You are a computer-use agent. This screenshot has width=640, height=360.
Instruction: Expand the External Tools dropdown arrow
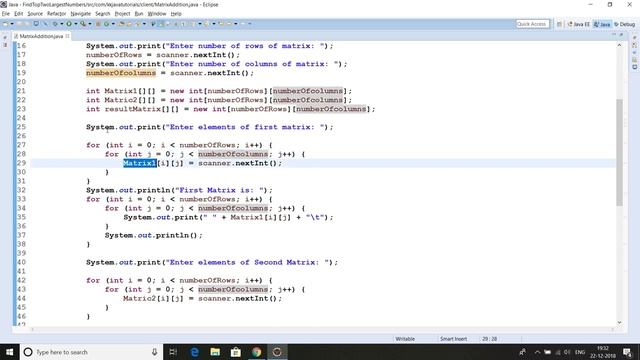tap(90, 24)
